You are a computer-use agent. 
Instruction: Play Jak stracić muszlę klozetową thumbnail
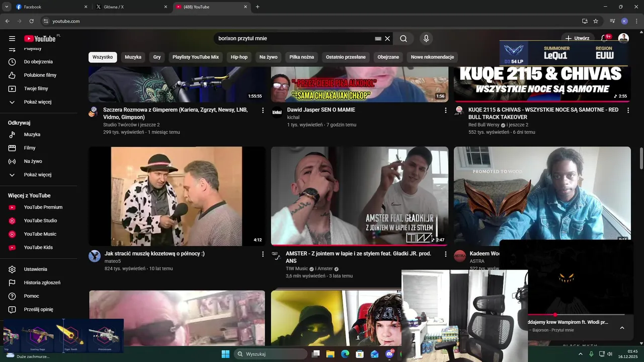(x=177, y=196)
